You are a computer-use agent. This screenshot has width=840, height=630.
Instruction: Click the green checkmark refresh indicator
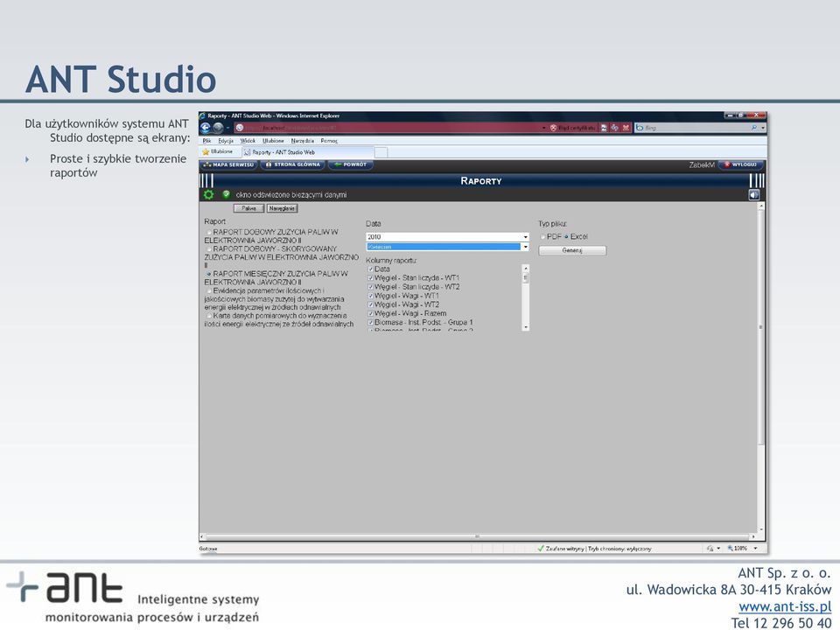(226, 194)
